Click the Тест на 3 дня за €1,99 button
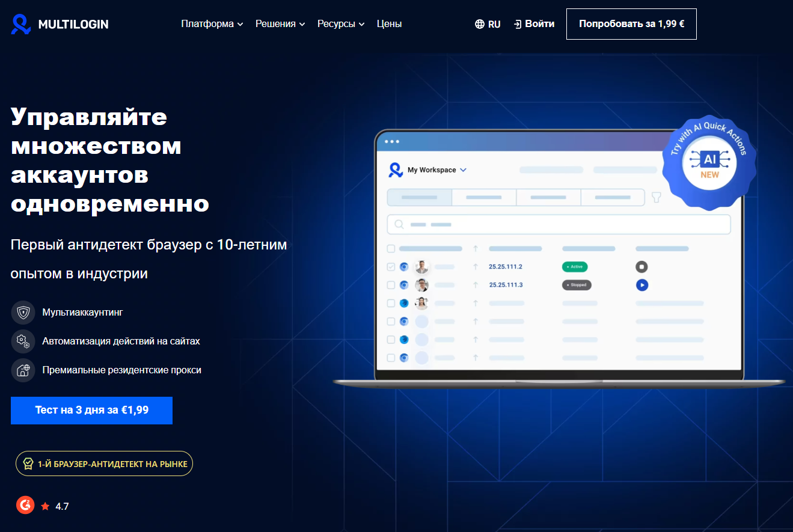The height and width of the screenshot is (532, 793). (91, 410)
